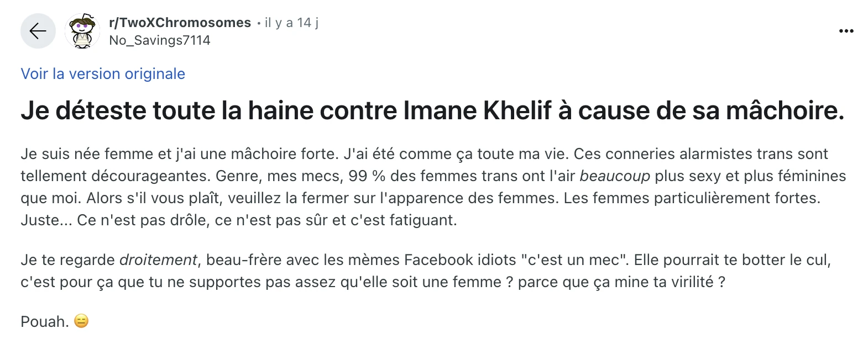Go to r/TwoXChromosomes community
868x339 pixels.
click(x=180, y=23)
